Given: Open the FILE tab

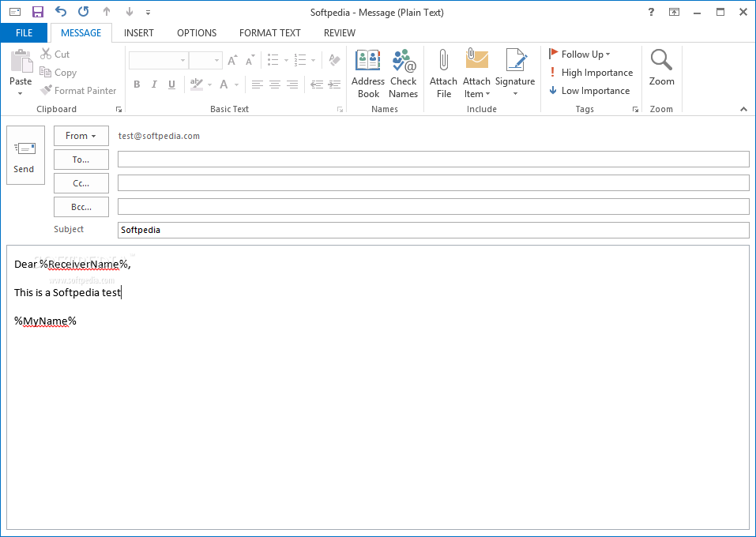Looking at the screenshot, I should 24,33.
